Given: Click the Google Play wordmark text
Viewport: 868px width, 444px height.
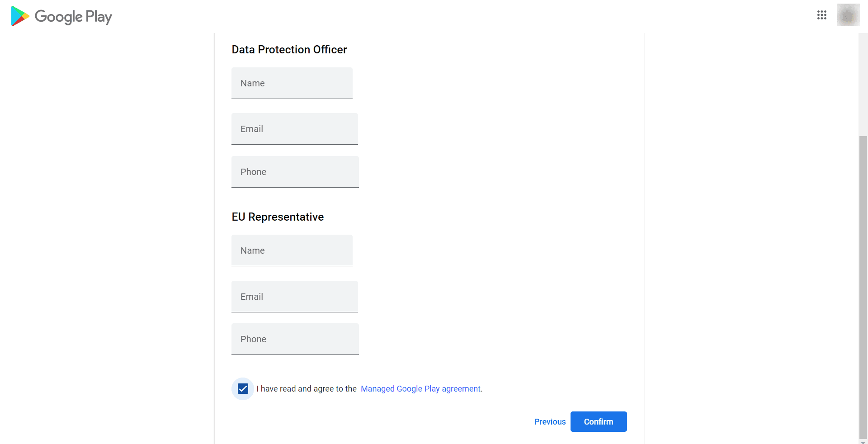Looking at the screenshot, I should pos(73,17).
